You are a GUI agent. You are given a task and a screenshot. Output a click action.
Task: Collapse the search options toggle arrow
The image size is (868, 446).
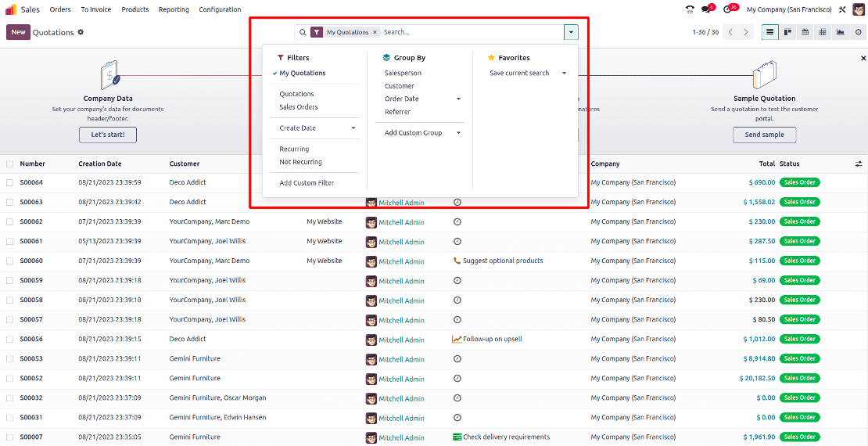click(572, 32)
